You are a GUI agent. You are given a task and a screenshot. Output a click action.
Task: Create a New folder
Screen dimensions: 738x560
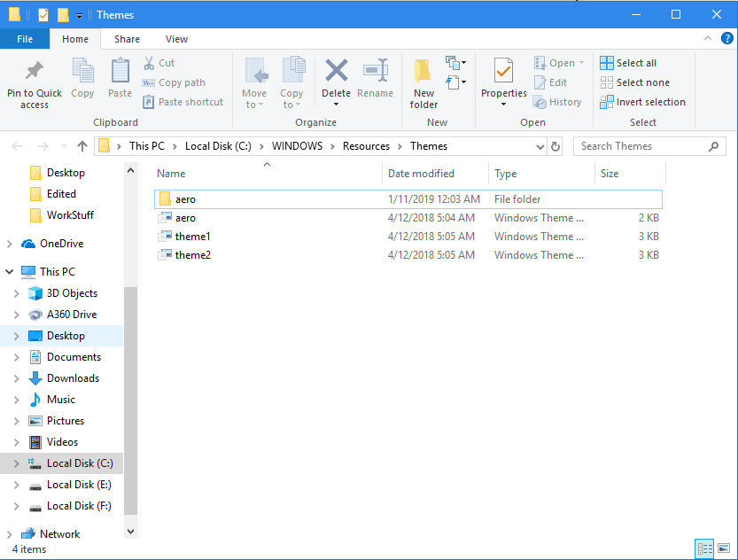(x=423, y=83)
